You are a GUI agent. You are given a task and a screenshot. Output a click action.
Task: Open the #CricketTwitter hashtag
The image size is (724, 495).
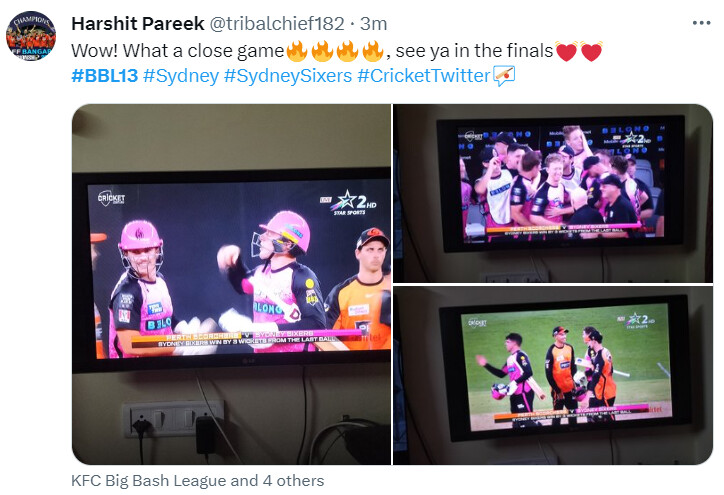tap(423, 76)
